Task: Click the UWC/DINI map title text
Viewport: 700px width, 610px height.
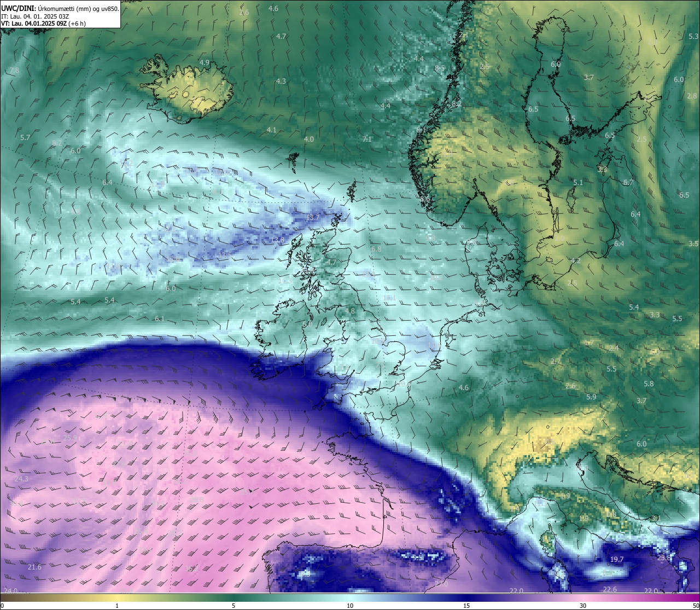Action: click(60, 8)
